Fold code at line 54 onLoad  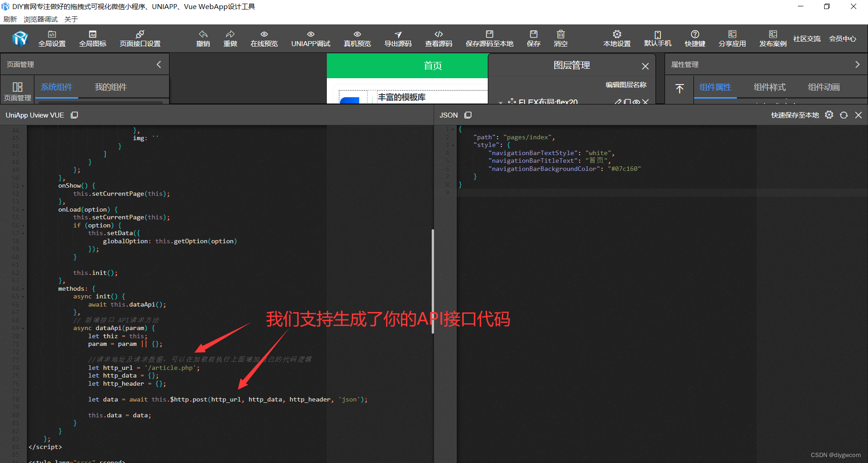pyautogui.click(x=23, y=210)
